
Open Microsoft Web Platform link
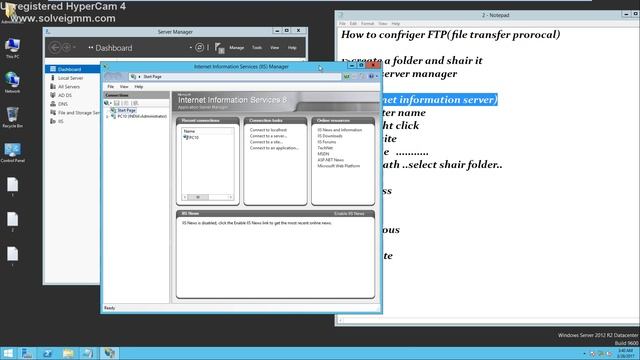[338, 166]
